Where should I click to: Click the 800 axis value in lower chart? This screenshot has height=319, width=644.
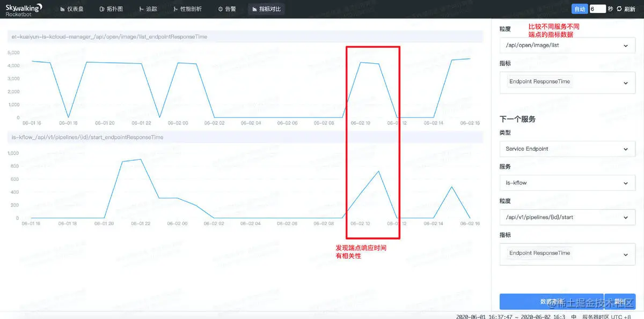point(15,166)
